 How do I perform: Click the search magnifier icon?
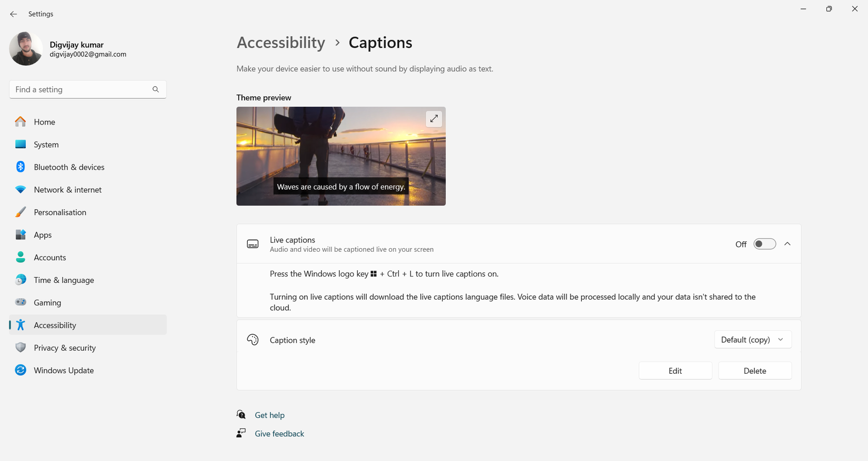[x=156, y=89]
